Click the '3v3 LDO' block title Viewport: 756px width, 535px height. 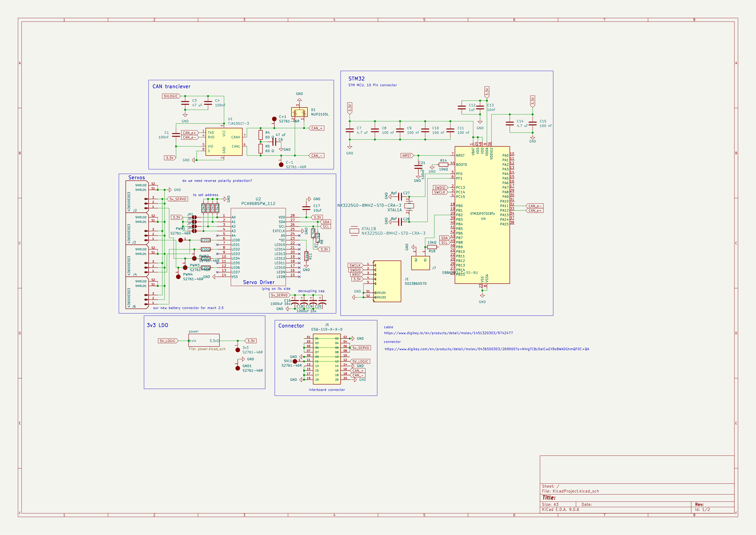[x=157, y=325]
